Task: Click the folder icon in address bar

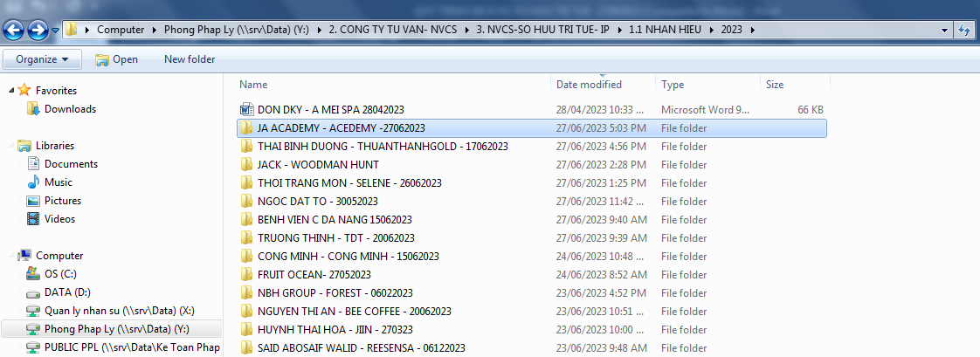Action: click(x=72, y=30)
